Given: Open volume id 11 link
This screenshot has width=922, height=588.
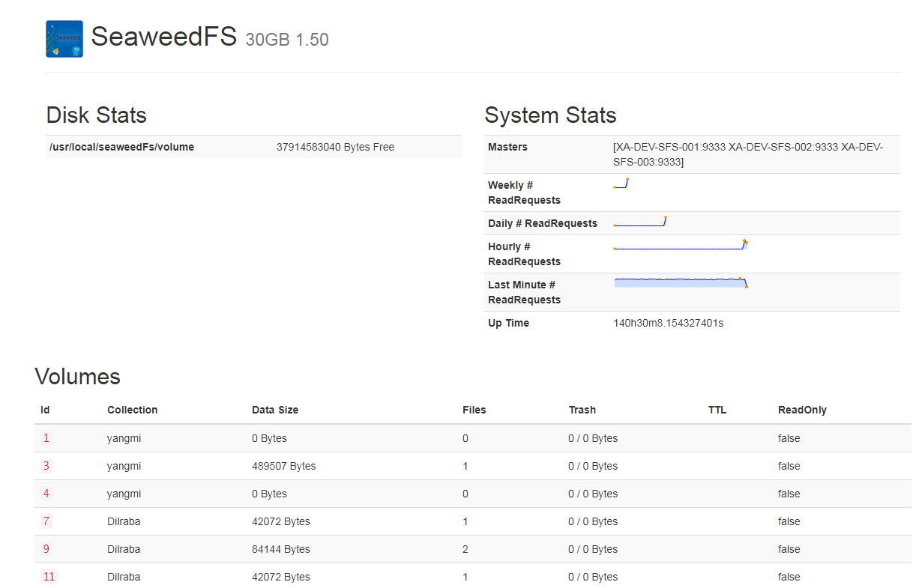Looking at the screenshot, I should [x=49, y=577].
